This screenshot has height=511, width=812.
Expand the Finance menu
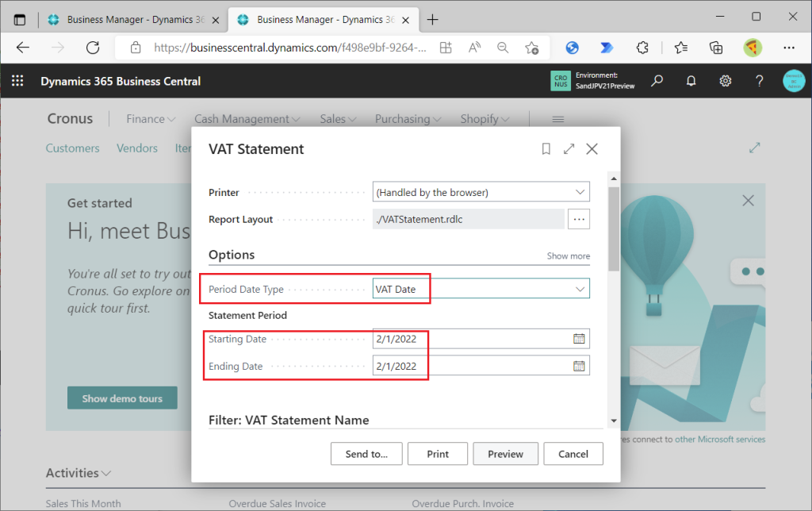coord(151,119)
